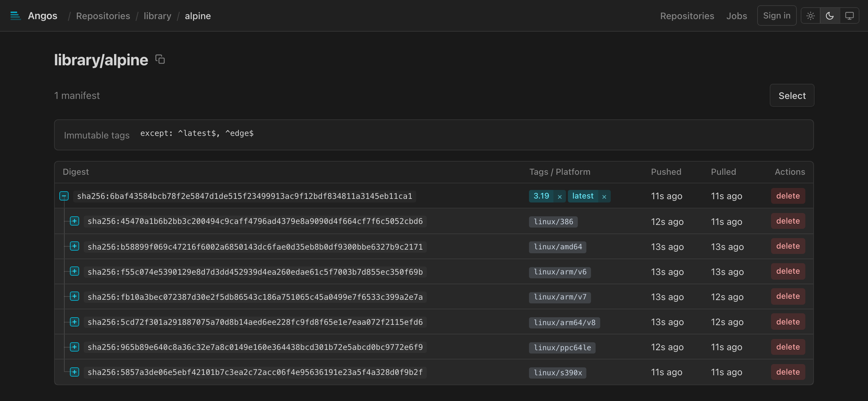
Task: Go to library breadcrumb link
Action: [x=157, y=16]
